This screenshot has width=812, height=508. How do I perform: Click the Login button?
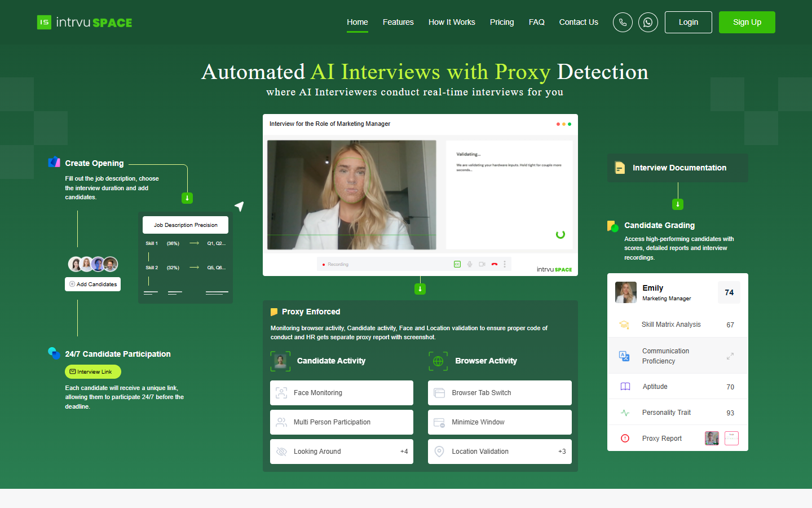[689, 22]
